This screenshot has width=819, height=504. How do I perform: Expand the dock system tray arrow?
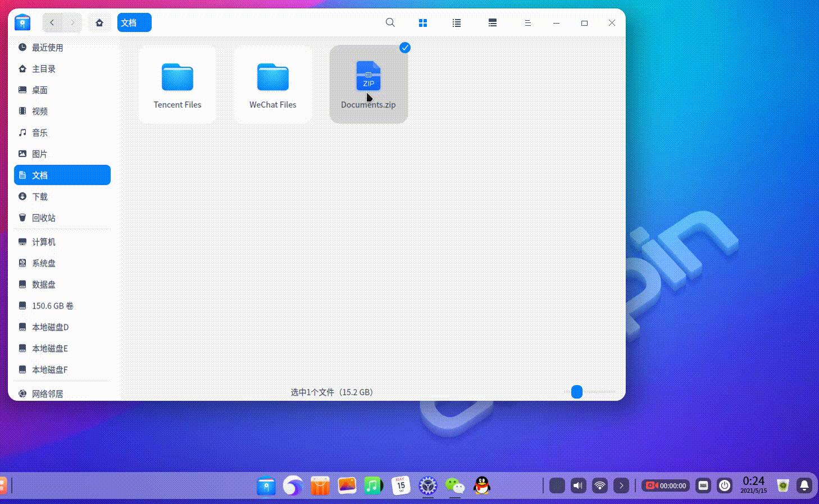(x=621, y=485)
